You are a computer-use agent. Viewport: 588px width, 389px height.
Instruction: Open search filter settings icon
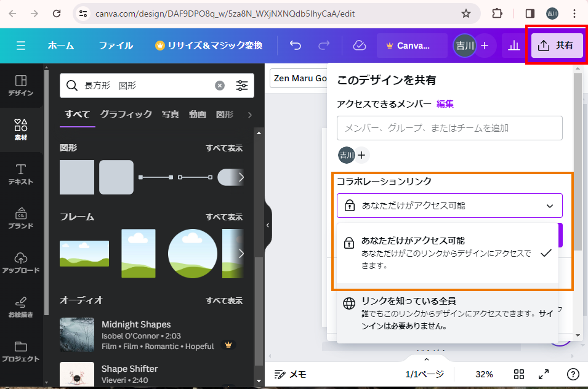tap(242, 86)
